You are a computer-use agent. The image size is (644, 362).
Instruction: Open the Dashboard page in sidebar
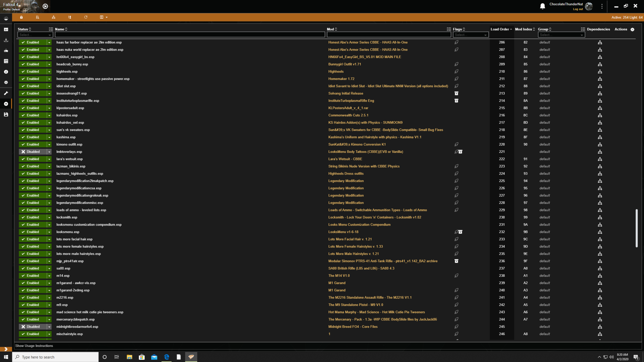point(6,19)
